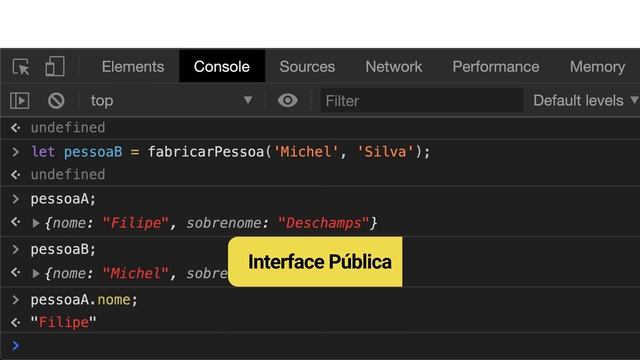Open the Network tab
Screen dimensions: 640x360
click(393, 67)
